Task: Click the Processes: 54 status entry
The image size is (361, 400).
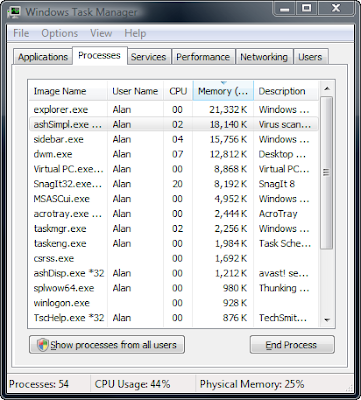Action: (x=39, y=384)
